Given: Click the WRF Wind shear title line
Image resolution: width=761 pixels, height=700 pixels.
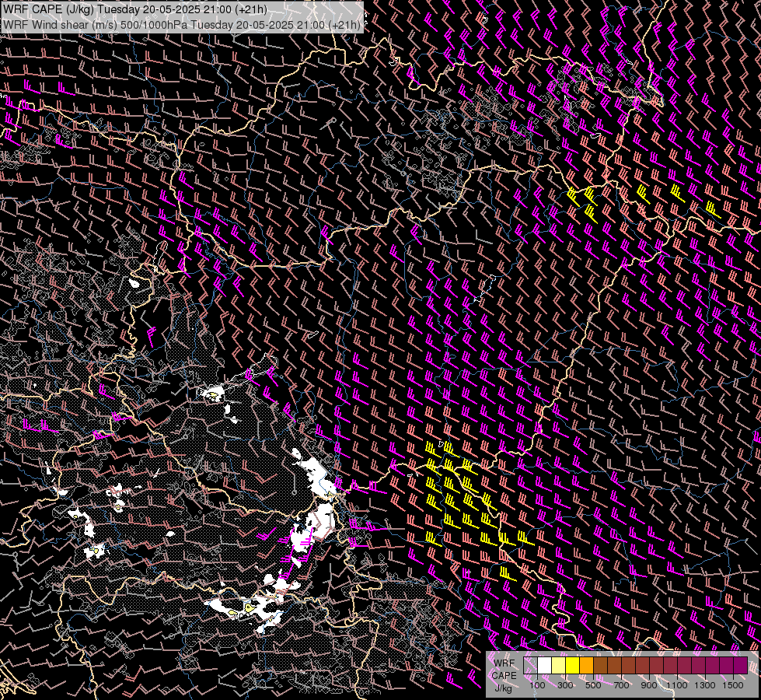Looking at the screenshot, I should (x=182, y=25).
